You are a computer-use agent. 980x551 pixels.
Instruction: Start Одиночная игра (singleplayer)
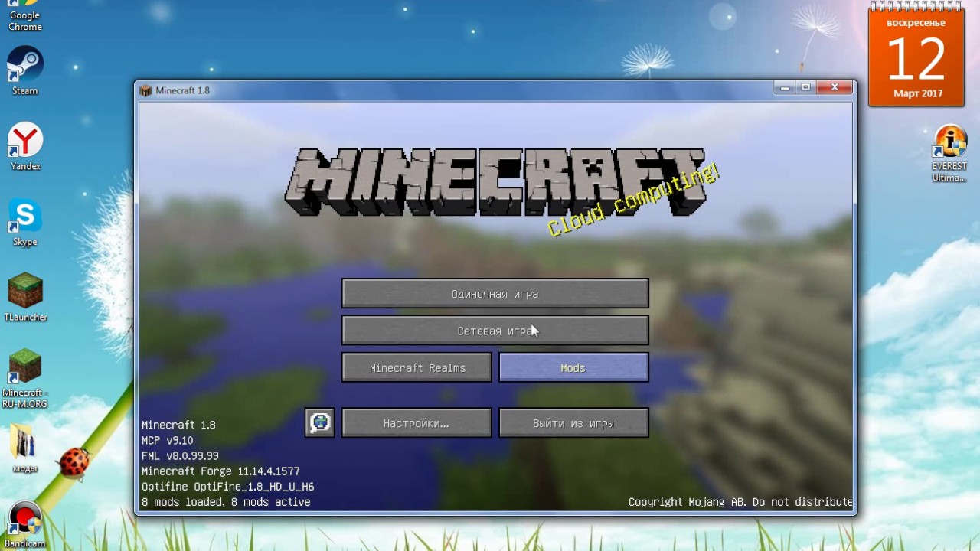point(495,294)
